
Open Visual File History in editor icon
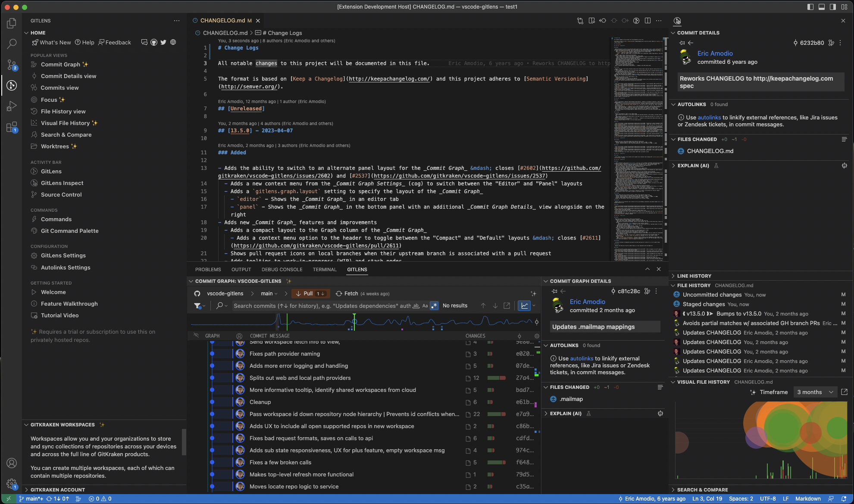tap(844, 392)
